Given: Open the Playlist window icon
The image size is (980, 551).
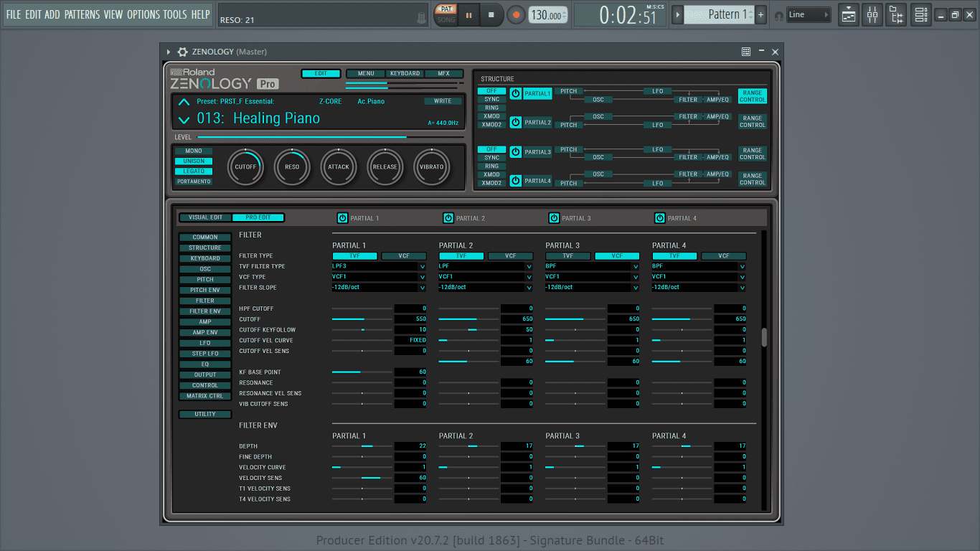Looking at the screenshot, I should 849,14.
